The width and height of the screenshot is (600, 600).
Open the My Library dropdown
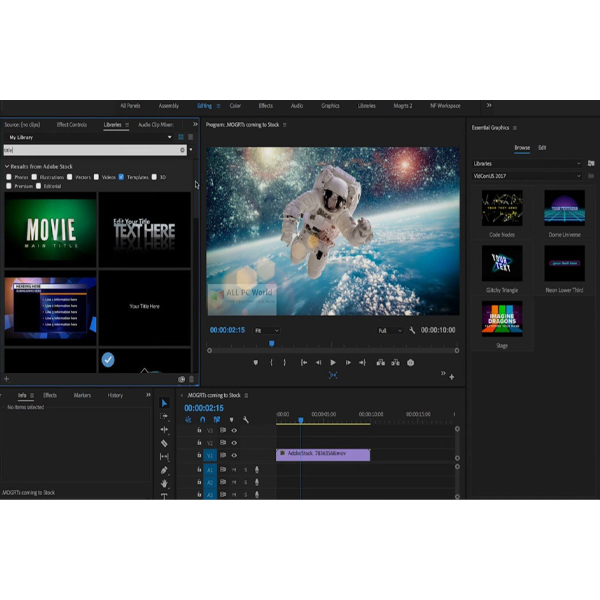90,137
